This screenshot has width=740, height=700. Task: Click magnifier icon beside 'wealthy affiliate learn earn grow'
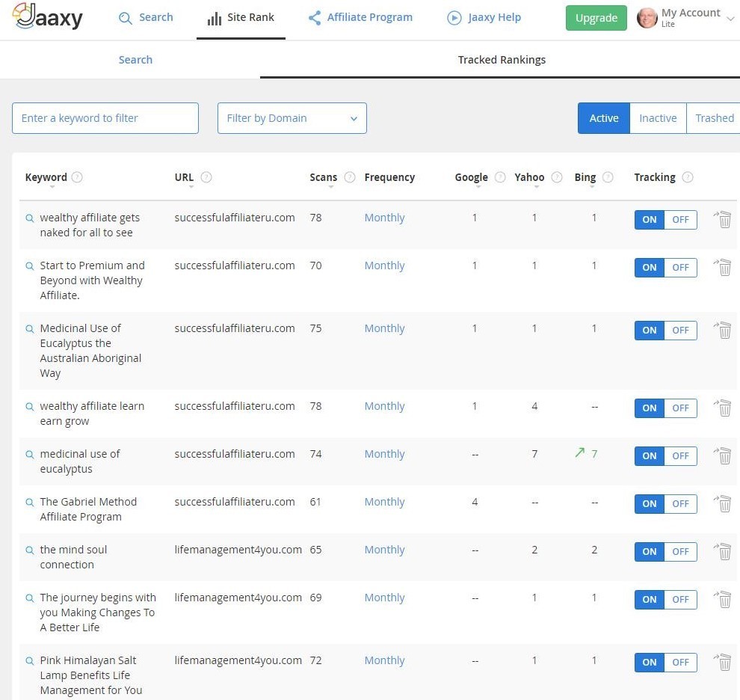[30, 407]
